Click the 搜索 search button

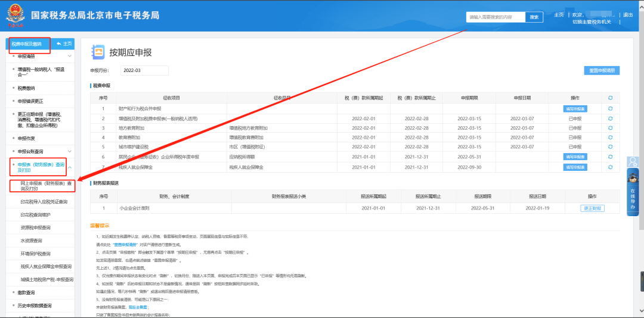[534, 17]
